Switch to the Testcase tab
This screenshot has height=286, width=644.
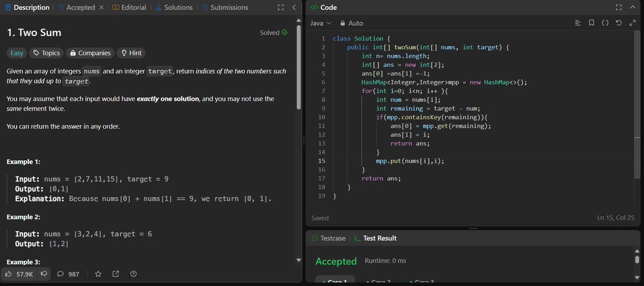point(327,238)
